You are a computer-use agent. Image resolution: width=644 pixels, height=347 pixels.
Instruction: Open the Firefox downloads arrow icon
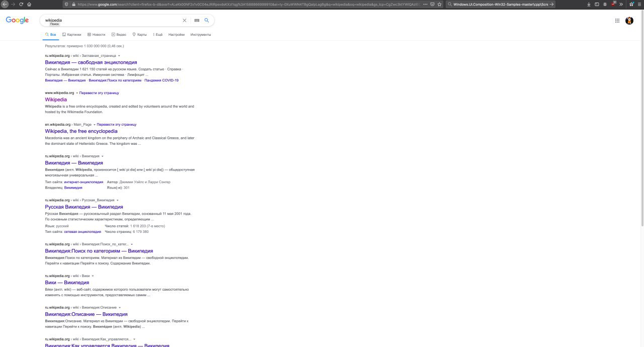[589, 4]
